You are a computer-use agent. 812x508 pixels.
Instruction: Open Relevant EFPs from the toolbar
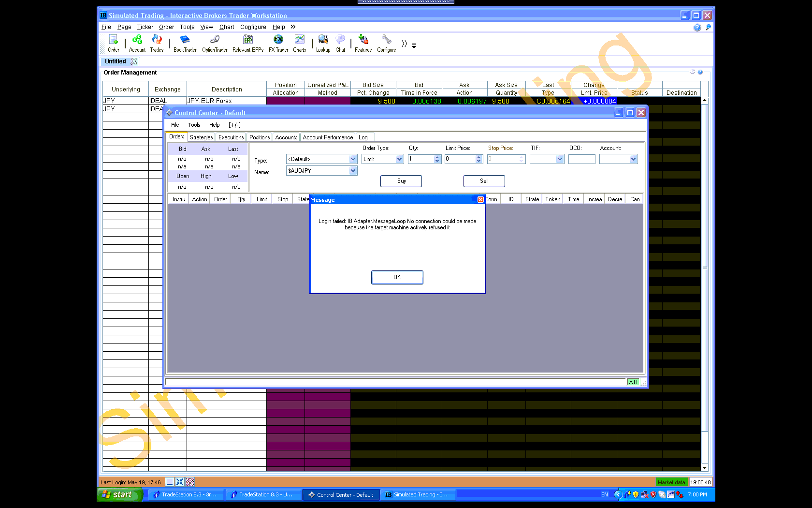tap(248, 43)
